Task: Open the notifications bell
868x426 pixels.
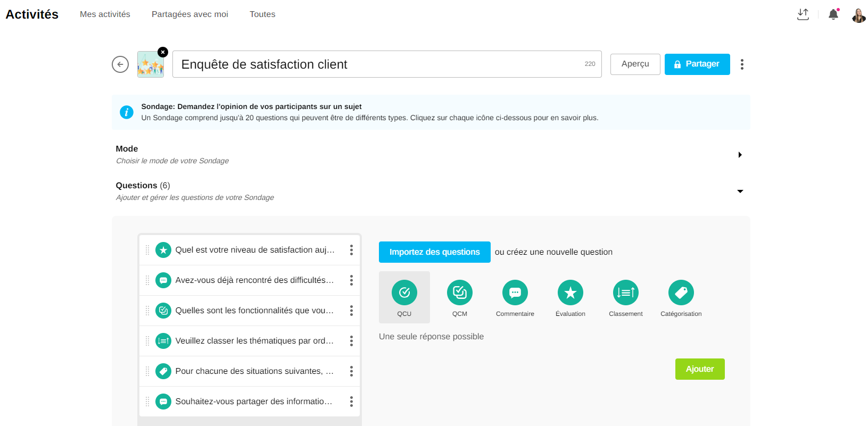Action: pos(833,15)
